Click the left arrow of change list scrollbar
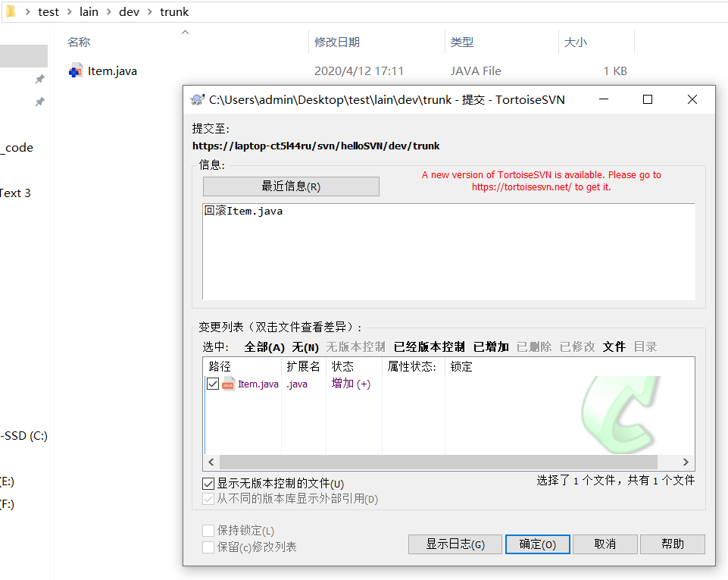The image size is (728, 580). pyautogui.click(x=211, y=462)
